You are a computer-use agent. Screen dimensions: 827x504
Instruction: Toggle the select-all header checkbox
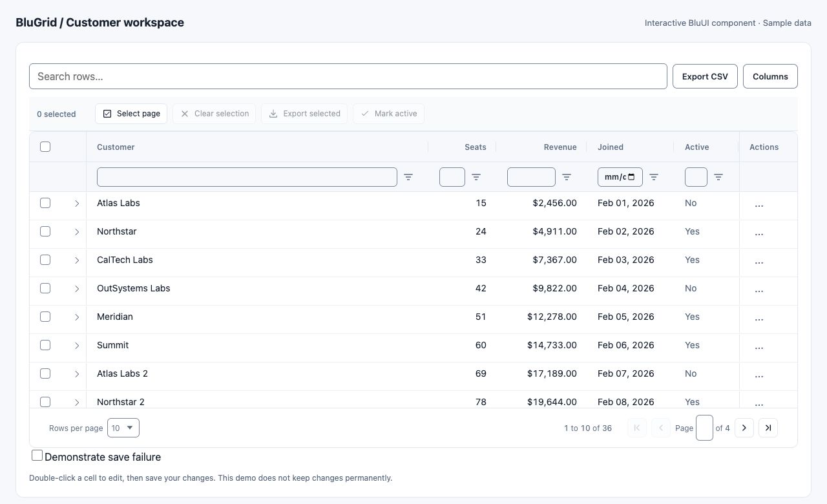45,147
